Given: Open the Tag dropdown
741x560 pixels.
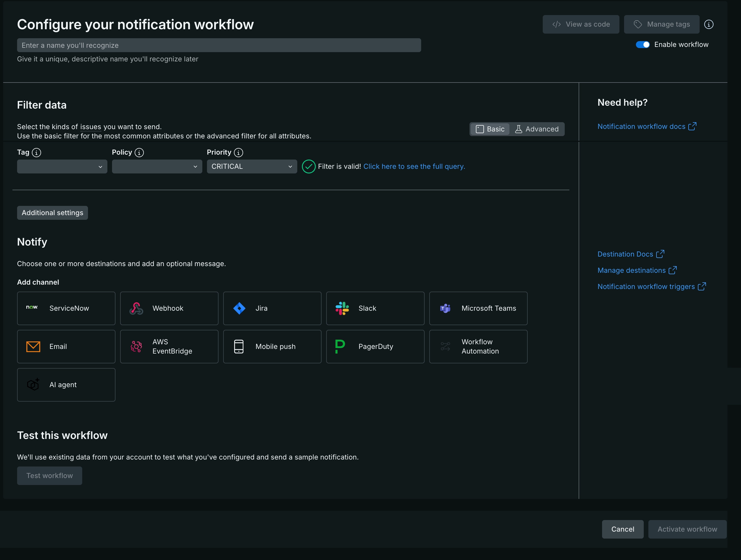Looking at the screenshot, I should [62, 166].
